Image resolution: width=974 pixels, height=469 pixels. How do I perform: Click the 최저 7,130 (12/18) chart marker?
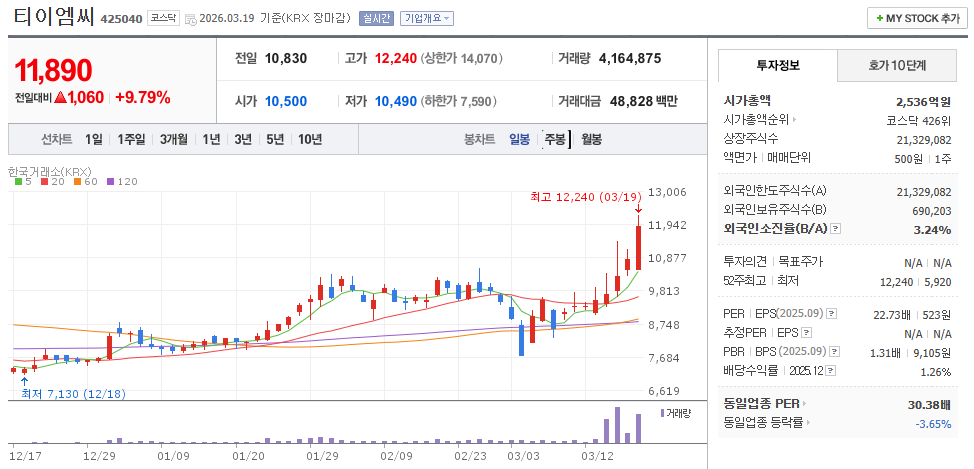click(x=73, y=393)
